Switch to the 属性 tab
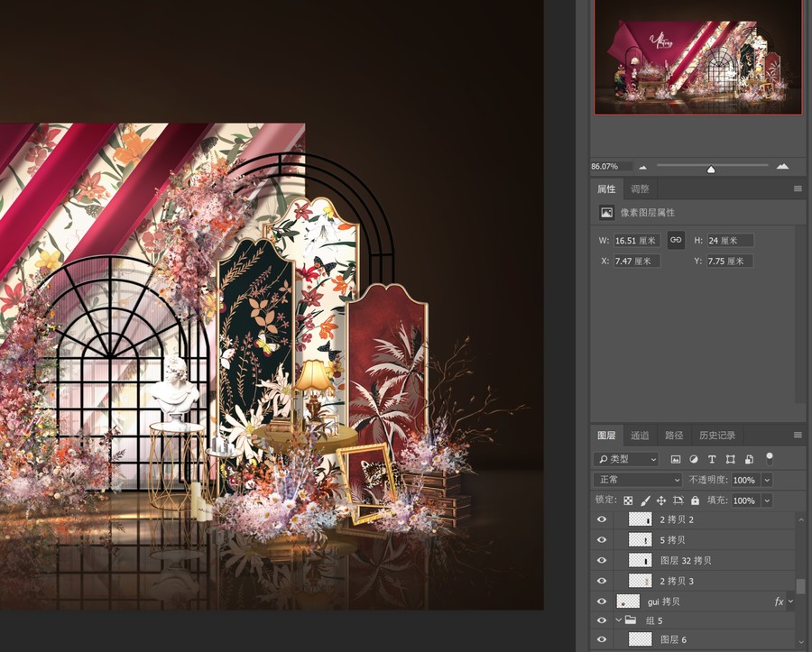 [x=606, y=188]
